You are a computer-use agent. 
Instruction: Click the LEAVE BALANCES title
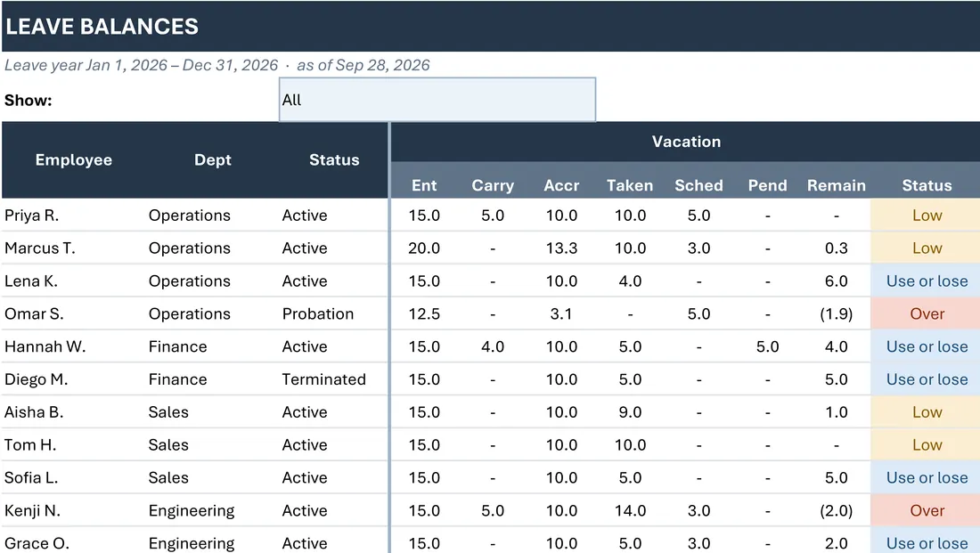click(x=102, y=27)
